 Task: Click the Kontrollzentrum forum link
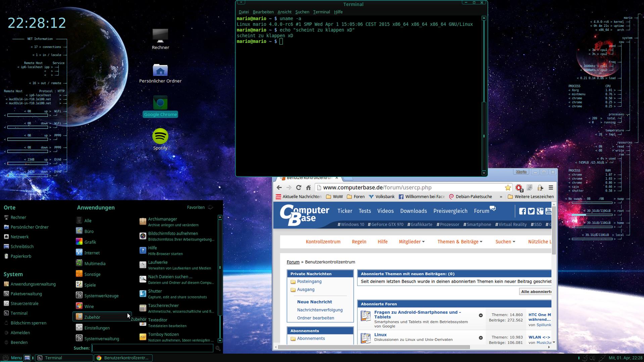(x=323, y=242)
